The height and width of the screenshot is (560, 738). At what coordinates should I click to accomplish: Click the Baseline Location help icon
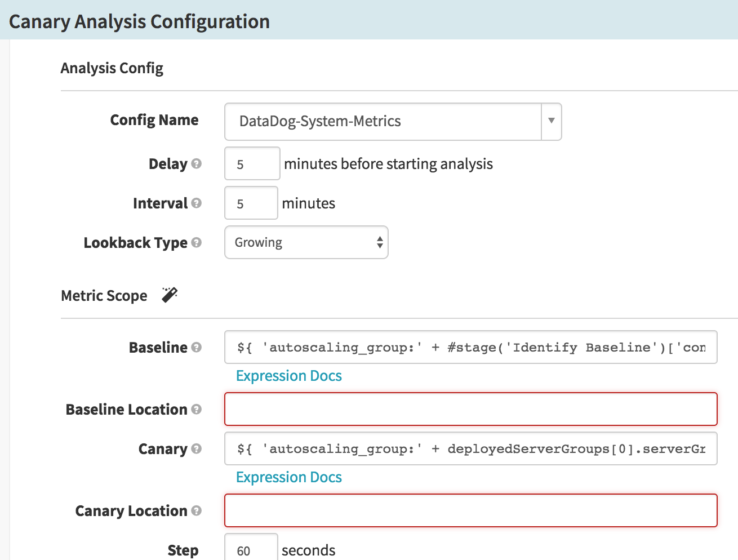[196, 410]
